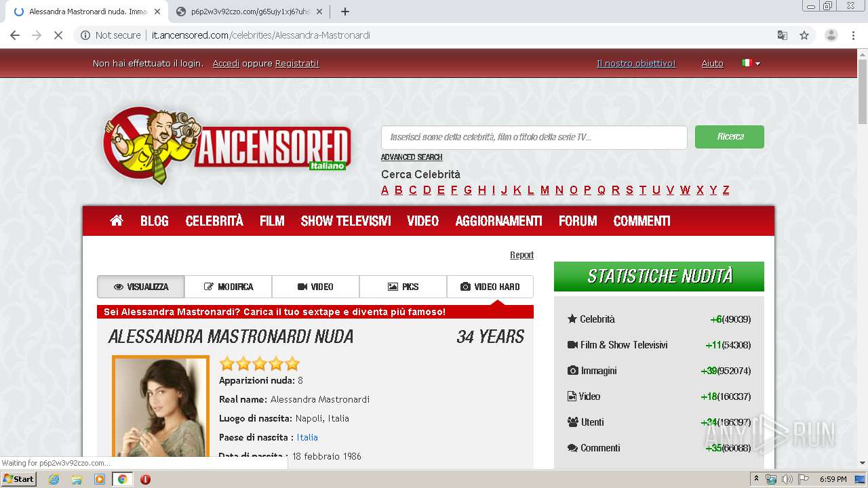This screenshot has width=868, height=488.
Task: Open Il nostro obiettivo link
Action: [636, 64]
